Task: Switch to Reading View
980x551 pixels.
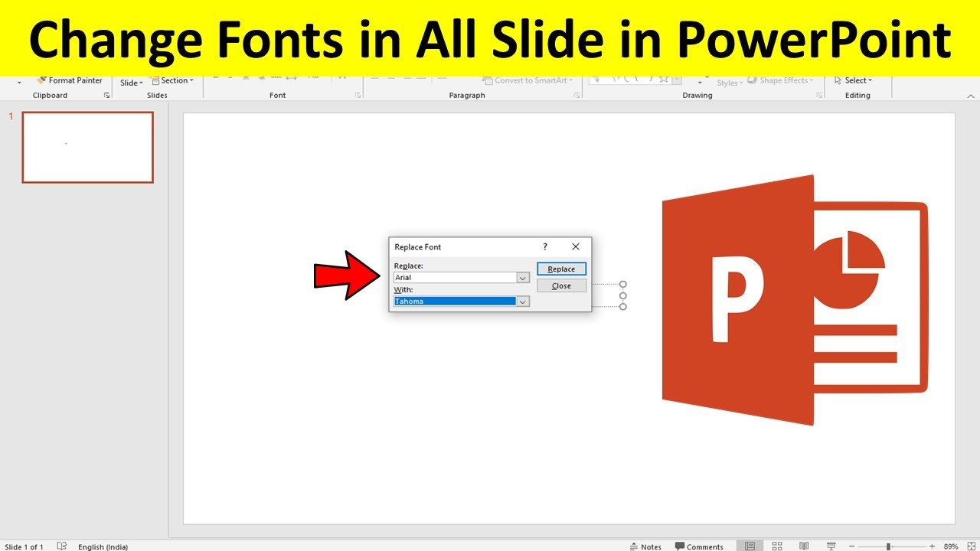Action: [x=804, y=546]
